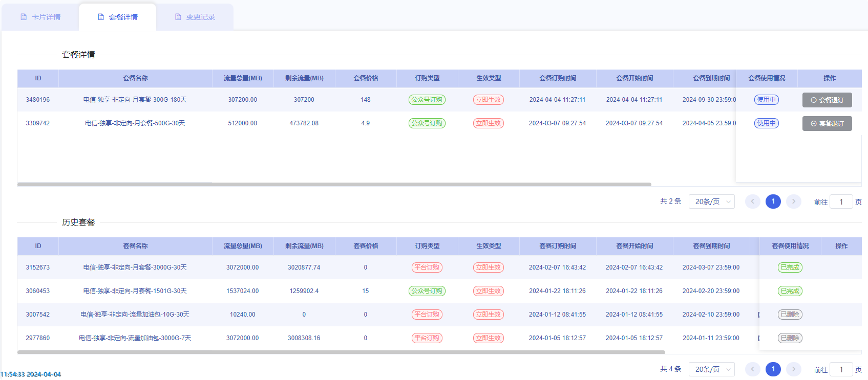Select page 1 in 历史套餐 pagination
This screenshot has height=380, width=868.
773,369
